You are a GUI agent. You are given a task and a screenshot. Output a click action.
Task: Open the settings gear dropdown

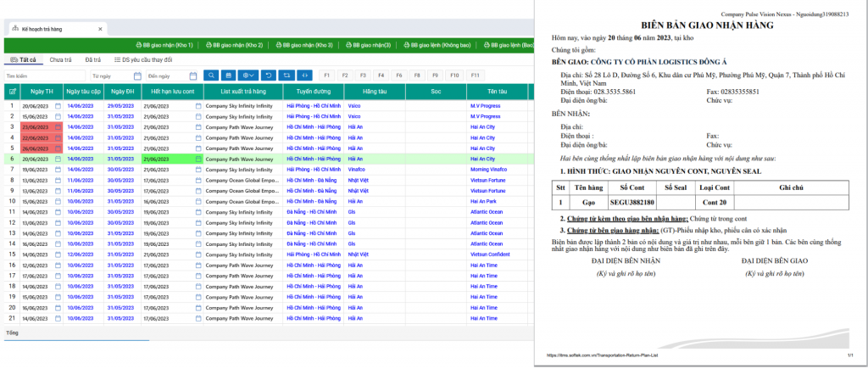point(248,75)
